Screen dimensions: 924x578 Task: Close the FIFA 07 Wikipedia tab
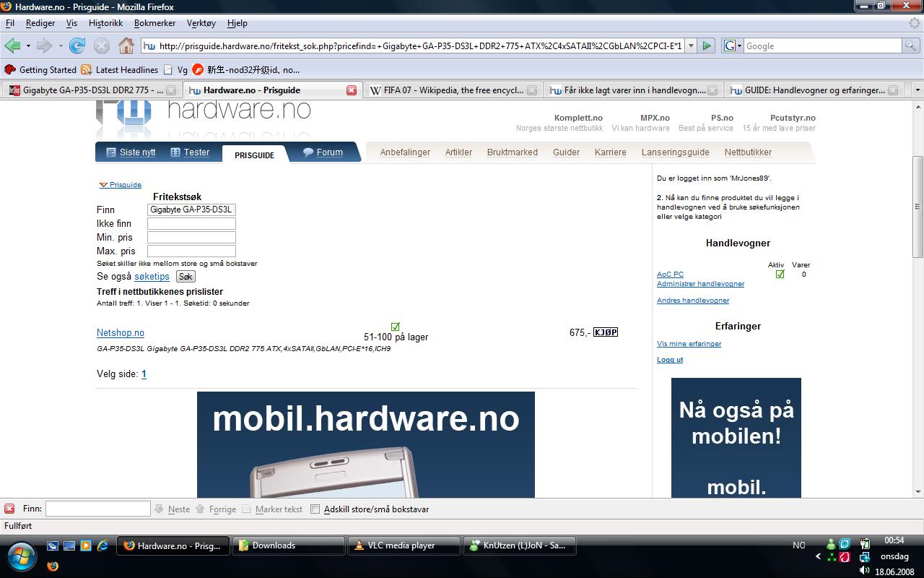[x=532, y=90]
